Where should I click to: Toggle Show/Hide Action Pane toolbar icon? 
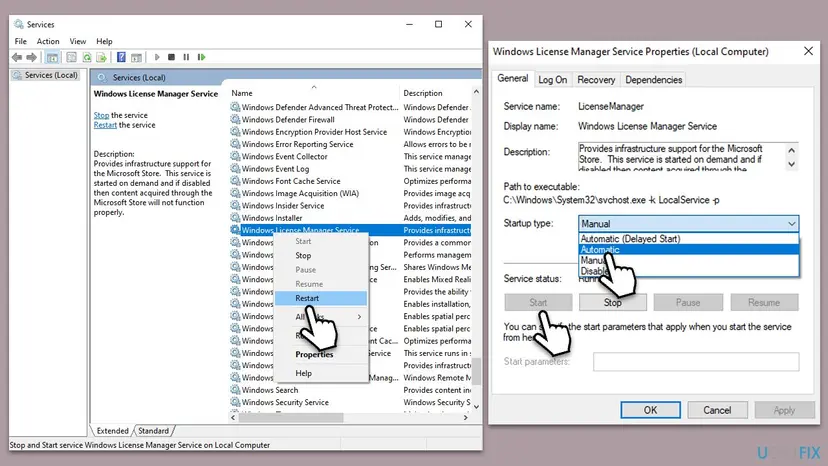136,57
